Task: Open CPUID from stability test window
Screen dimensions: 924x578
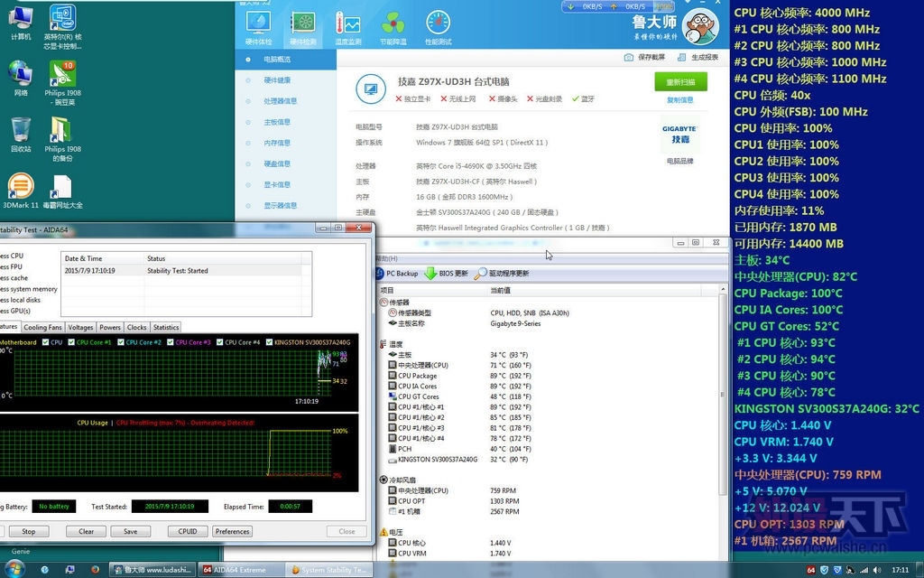Action: (188, 531)
